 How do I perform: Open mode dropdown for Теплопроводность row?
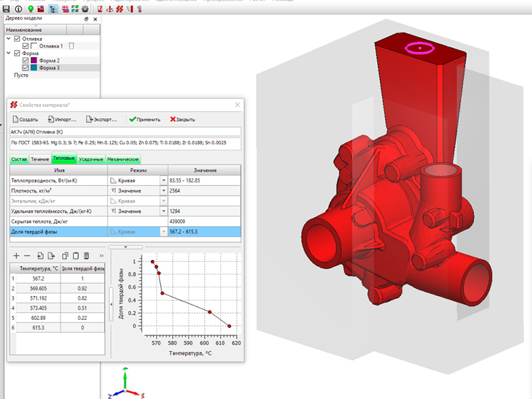point(164,180)
